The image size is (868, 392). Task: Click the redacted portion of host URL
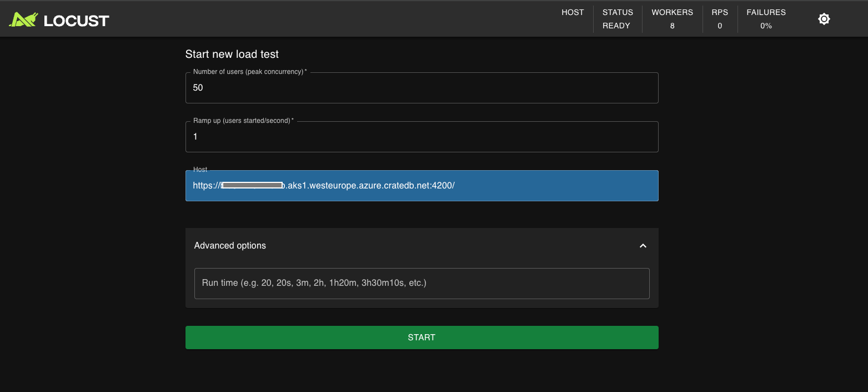[x=253, y=186]
